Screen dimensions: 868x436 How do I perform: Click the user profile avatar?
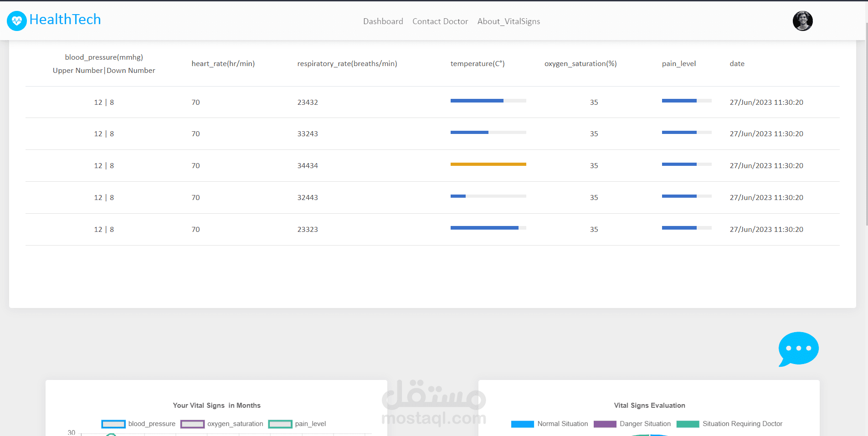[802, 21]
